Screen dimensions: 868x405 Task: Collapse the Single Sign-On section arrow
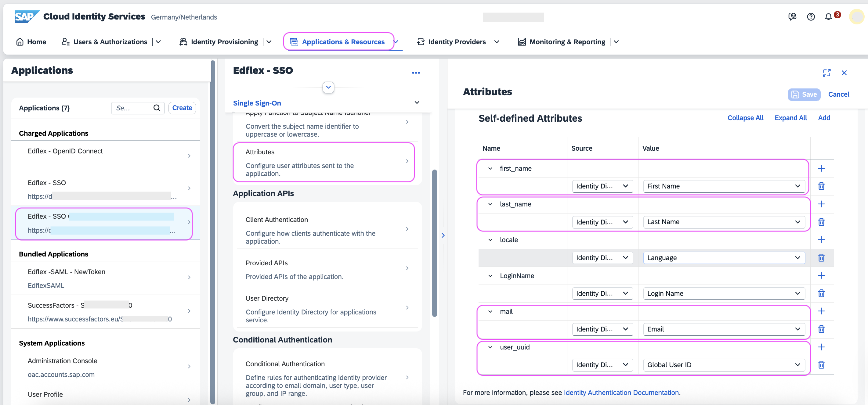[417, 103]
